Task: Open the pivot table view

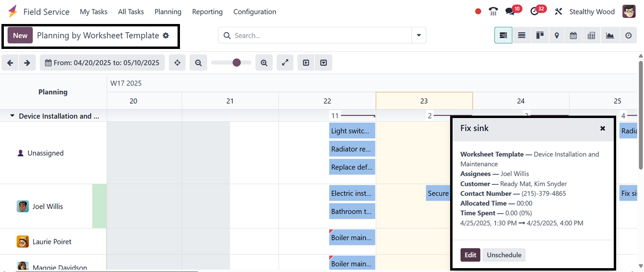Action: point(592,35)
